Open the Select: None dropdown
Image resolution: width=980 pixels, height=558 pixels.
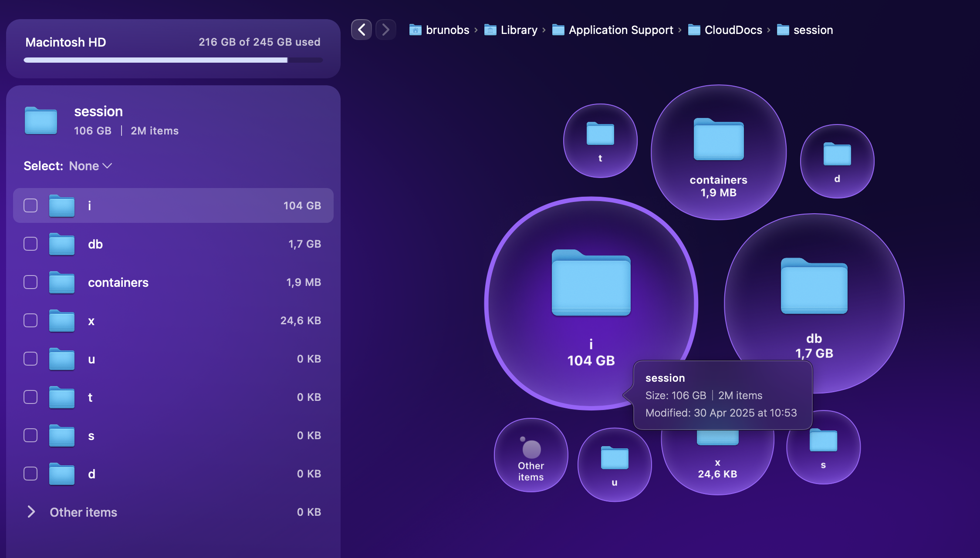click(90, 166)
